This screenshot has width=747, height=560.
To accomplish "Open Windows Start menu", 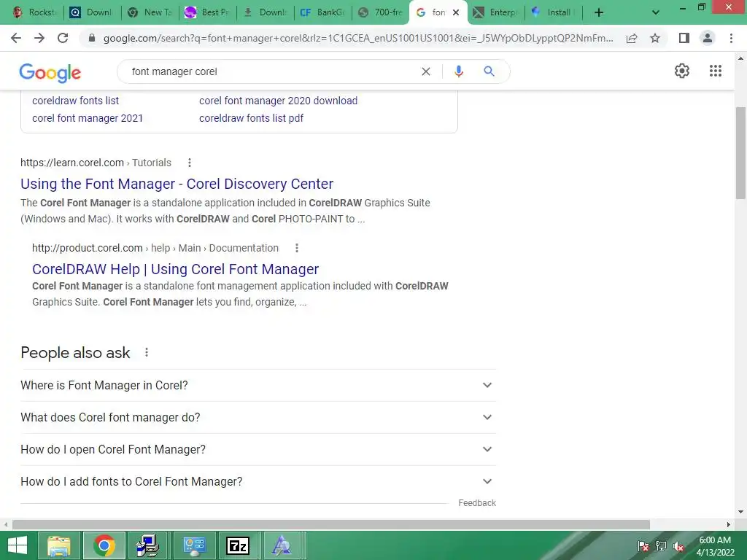I will [18, 545].
